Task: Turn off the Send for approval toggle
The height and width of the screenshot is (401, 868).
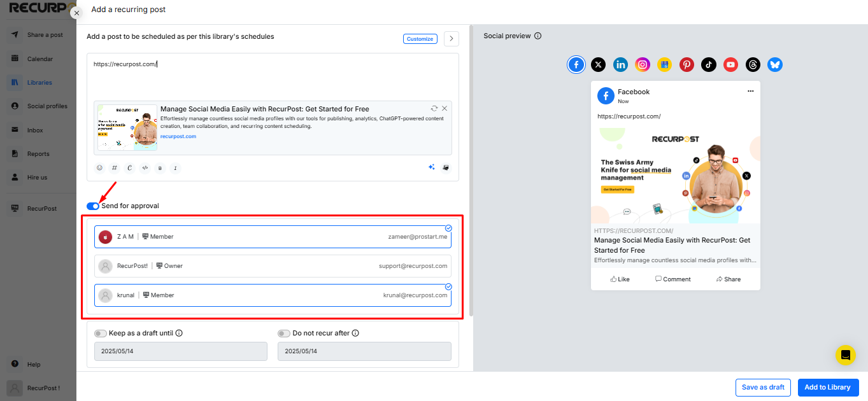Action: (x=93, y=206)
